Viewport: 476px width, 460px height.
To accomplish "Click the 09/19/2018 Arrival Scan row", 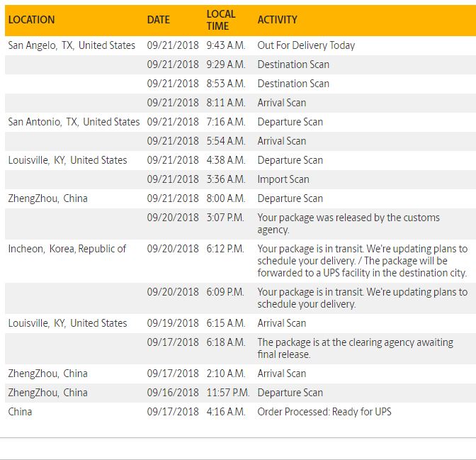I will coord(240,323).
